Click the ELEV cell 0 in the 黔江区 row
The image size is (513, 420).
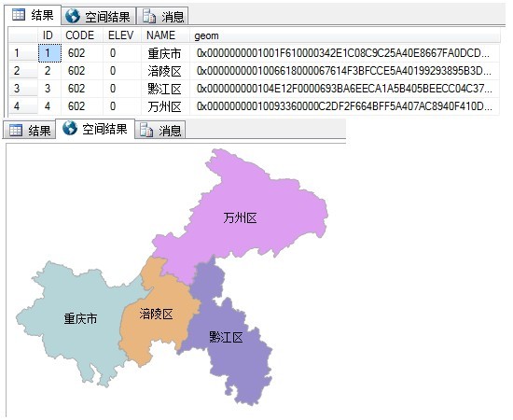pyautogui.click(x=122, y=89)
